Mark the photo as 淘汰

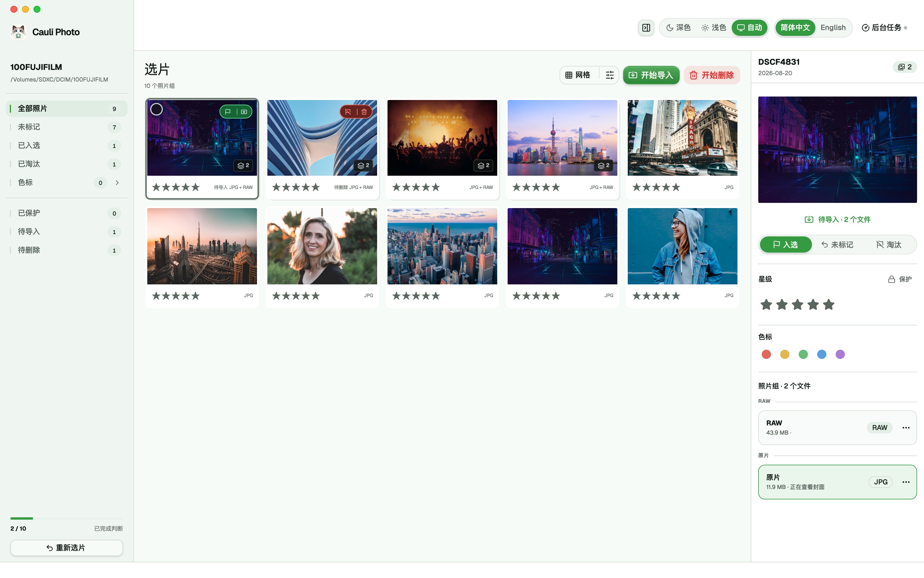[888, 245]
